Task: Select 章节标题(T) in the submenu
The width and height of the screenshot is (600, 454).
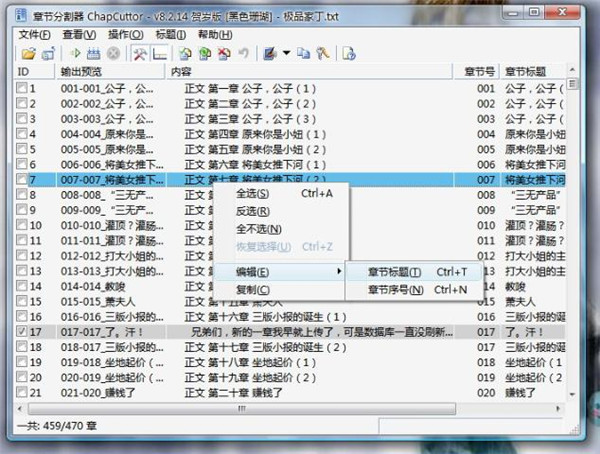Action: click(413, 272)
